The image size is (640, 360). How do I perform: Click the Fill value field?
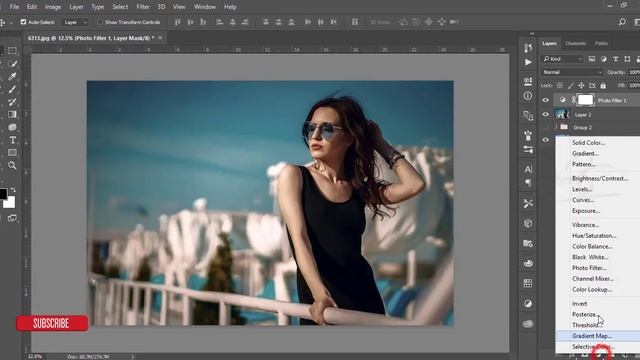(x=634, y=86)
